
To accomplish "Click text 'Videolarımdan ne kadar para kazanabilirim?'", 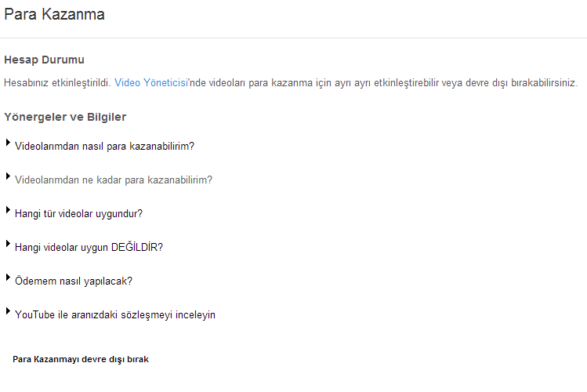I will click(114, 180).
